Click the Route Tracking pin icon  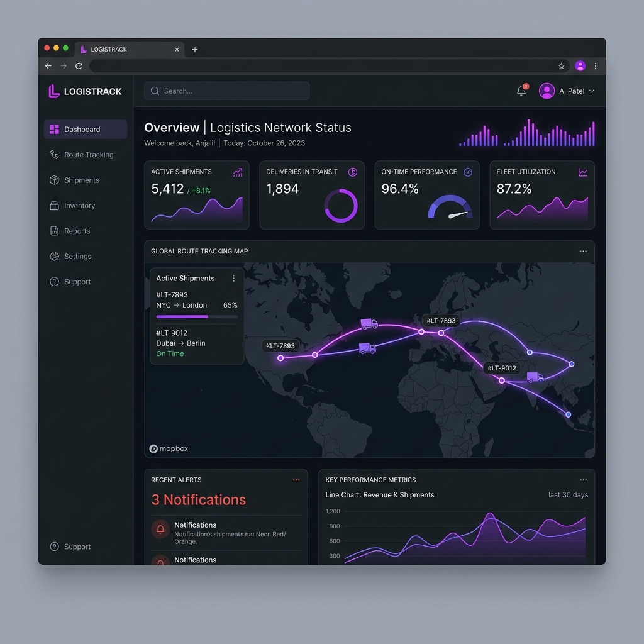tap(54, 155)
